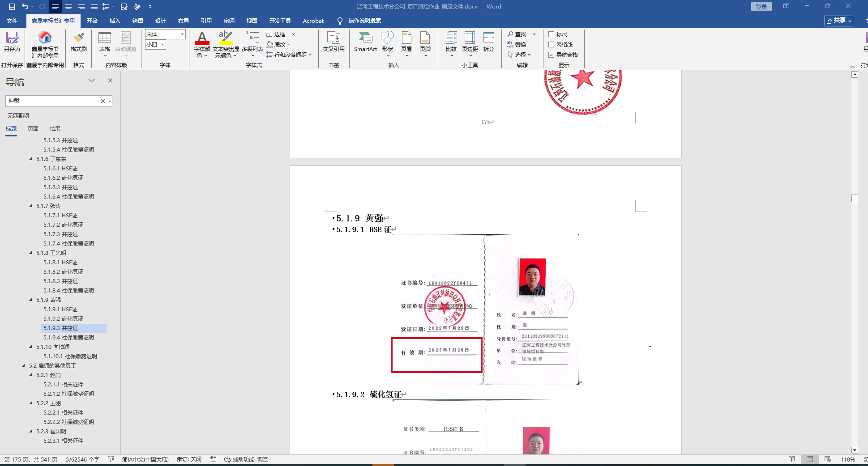Switch to read mode view in status bar
868x466 pixels.
click(792, 459)
